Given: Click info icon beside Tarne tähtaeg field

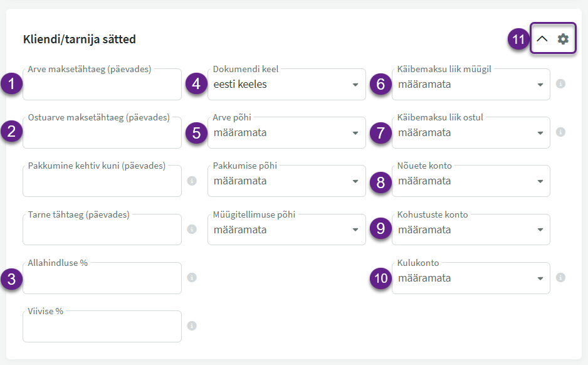Looking at the screenshot, I should click(x=192, y=230).
